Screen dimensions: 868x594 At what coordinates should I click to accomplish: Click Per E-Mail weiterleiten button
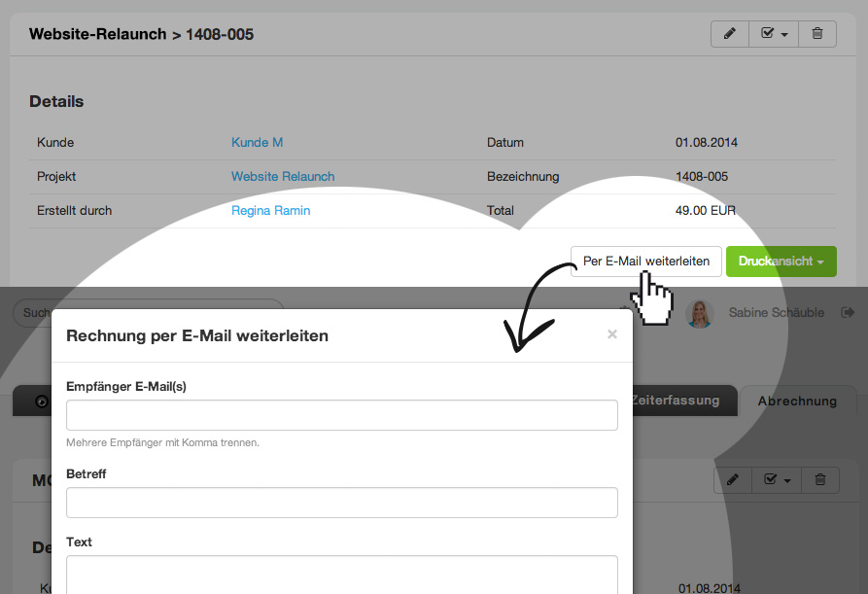pos(646,262)
